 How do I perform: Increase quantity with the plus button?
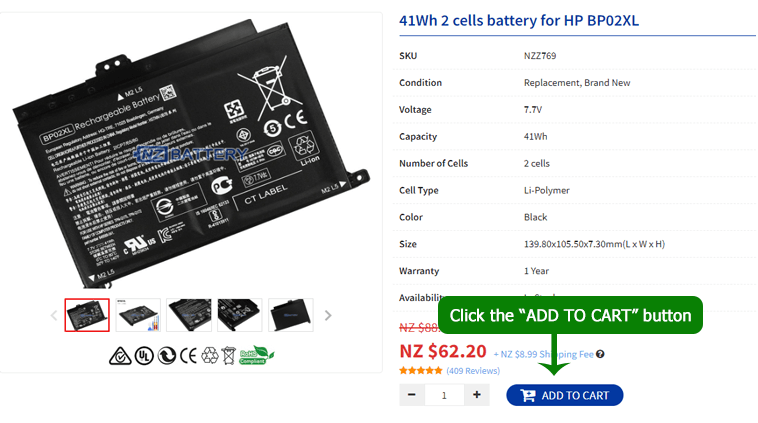tap(477, 395)
